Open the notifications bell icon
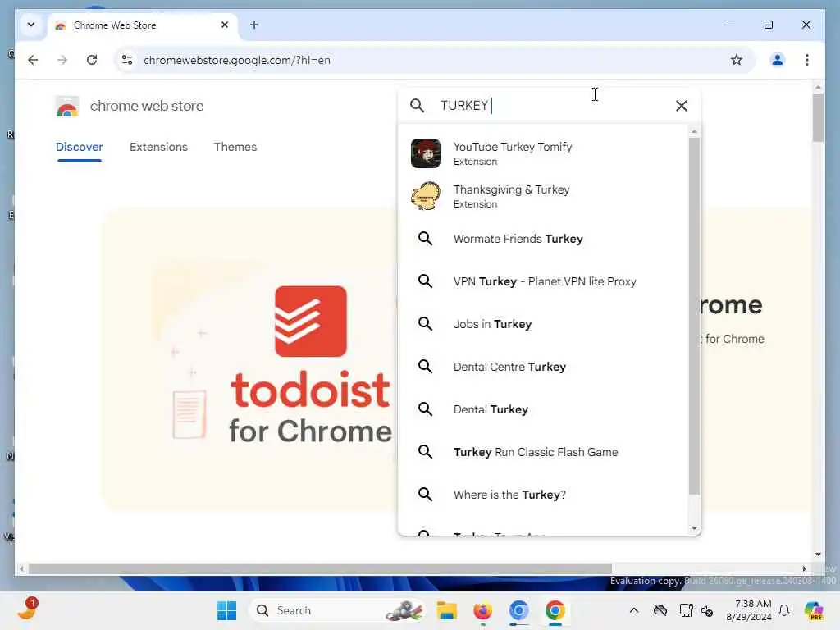Screen dimensions: 840x630 pyautogui.click(x=784, y=610)
